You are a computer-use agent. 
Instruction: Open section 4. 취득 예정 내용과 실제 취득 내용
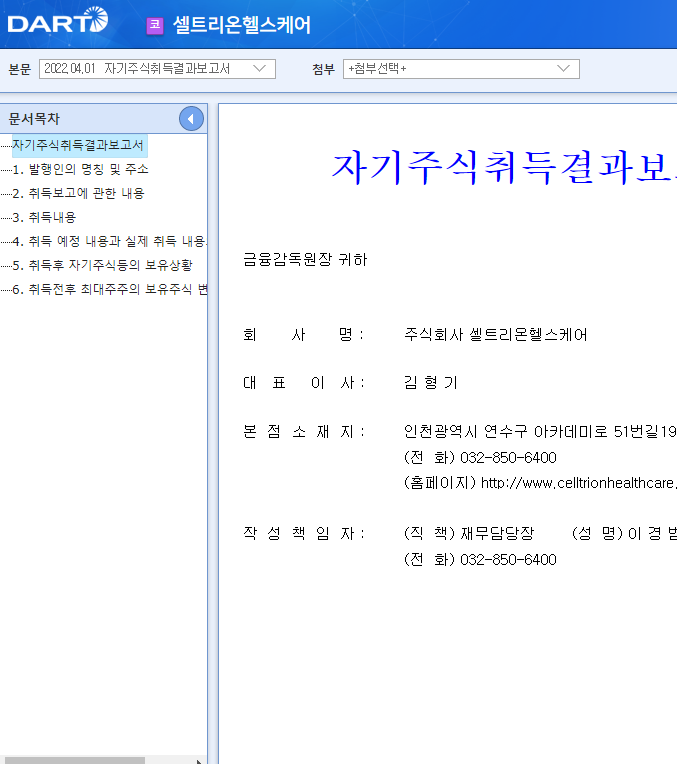(109, 241)
